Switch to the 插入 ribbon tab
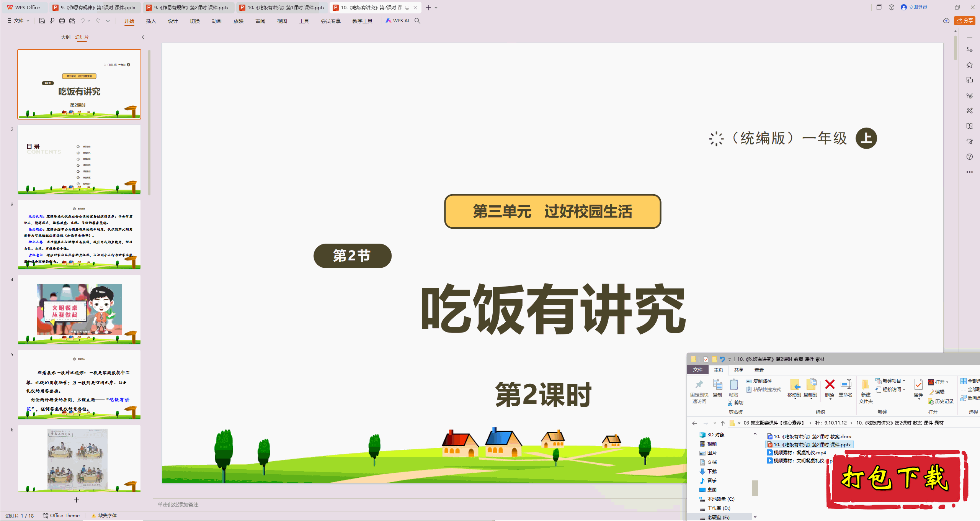 151,21
